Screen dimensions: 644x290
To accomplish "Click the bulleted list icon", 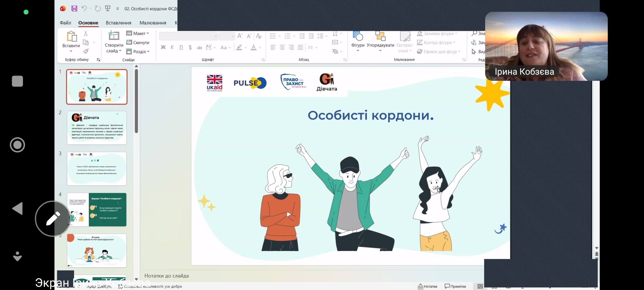I will coord(273,36).
